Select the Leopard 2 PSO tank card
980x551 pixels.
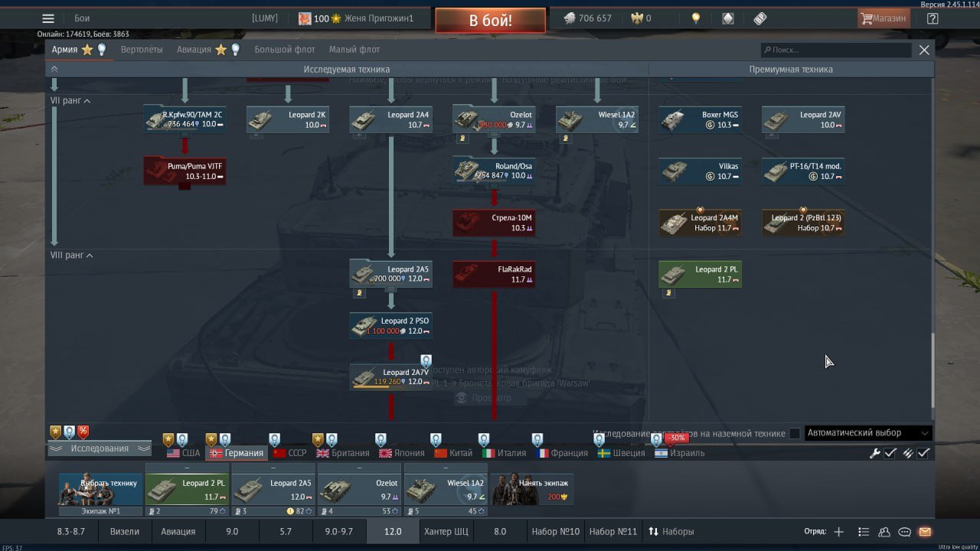(391, 325)
